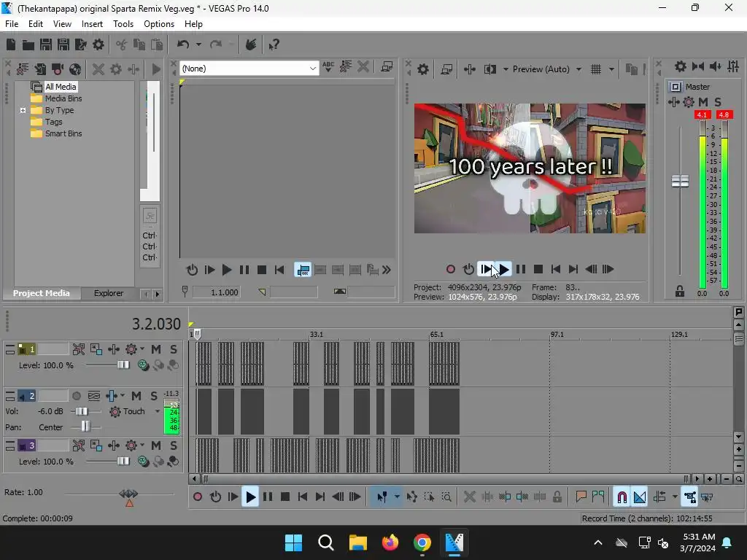Open the File menu
747x560 pixels.
point(12,24)
